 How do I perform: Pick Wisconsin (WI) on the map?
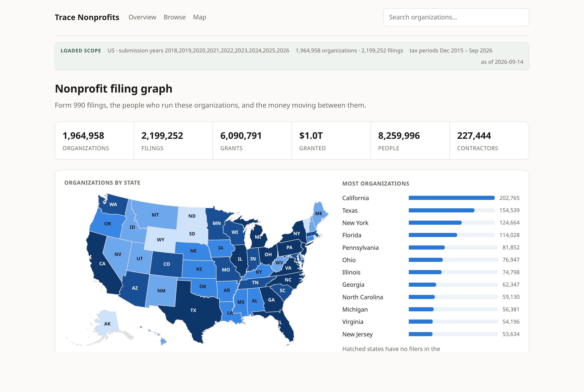coord(235,232)
